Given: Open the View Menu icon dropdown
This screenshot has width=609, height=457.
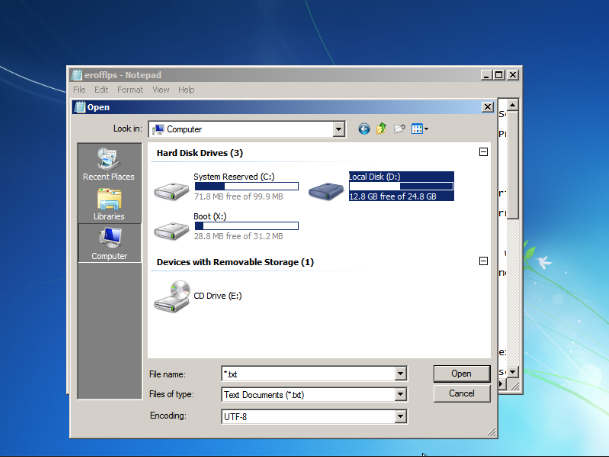Looking at the screenshot, I should tap(419, 129).
